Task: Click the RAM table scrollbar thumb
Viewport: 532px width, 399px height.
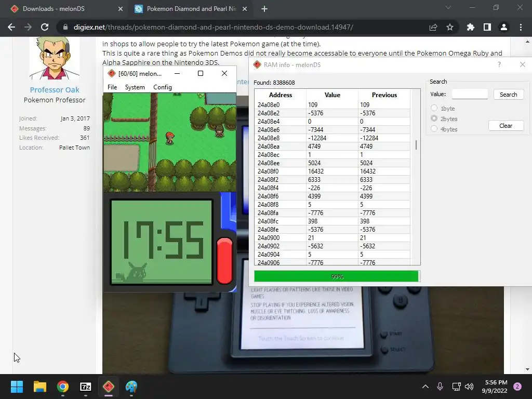Action: [416, 145]
